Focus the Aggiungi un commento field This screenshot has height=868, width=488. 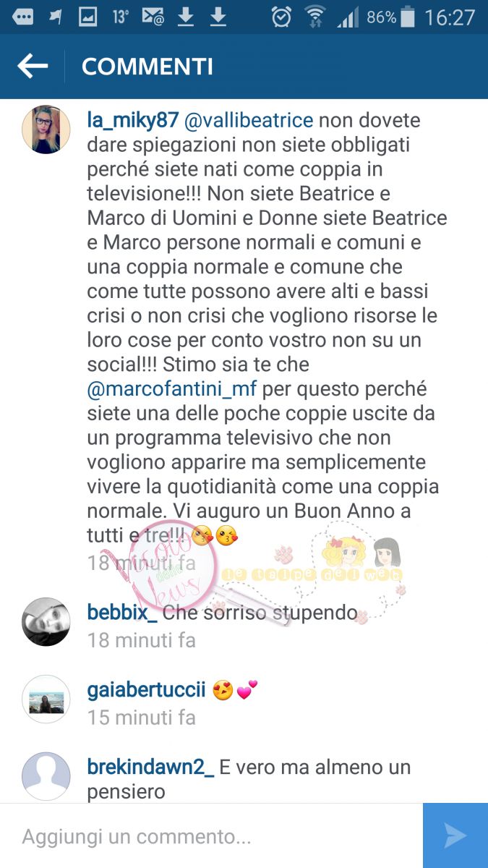(211, 836)
